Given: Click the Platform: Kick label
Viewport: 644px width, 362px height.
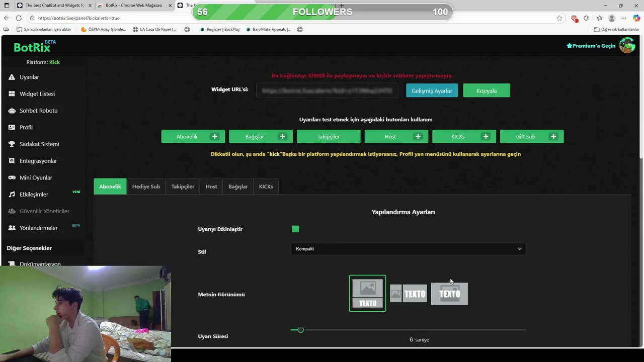Looking at the screenshot, I should tap(43, 62).
